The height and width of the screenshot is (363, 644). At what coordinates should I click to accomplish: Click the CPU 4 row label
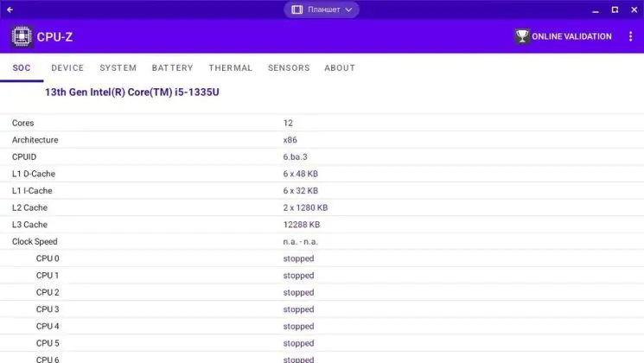click(x=48, y=326)
